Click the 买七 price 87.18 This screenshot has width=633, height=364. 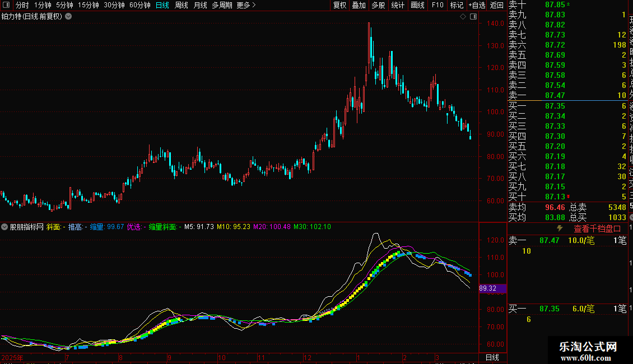pyautogui.click(x=555, y=166)
